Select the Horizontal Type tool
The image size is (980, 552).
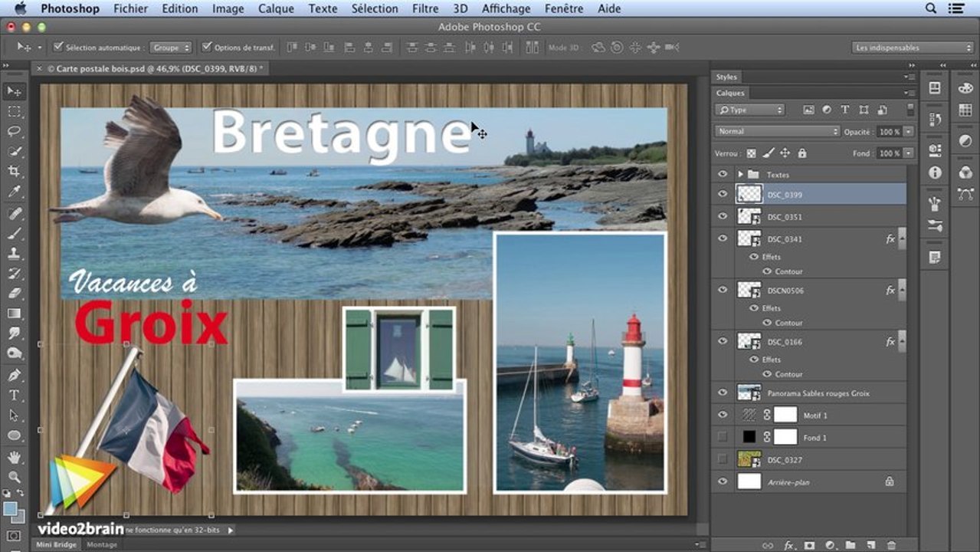point(14,396)
